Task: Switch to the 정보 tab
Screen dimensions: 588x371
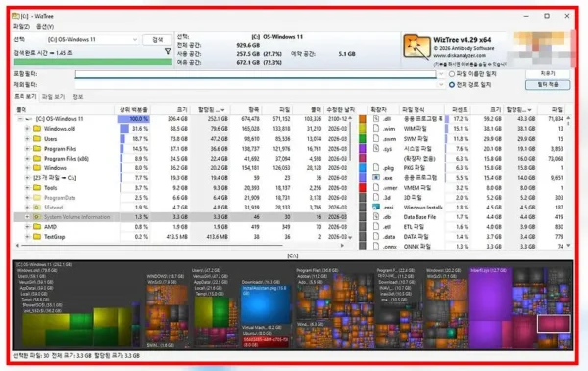Action: point(78,97)
